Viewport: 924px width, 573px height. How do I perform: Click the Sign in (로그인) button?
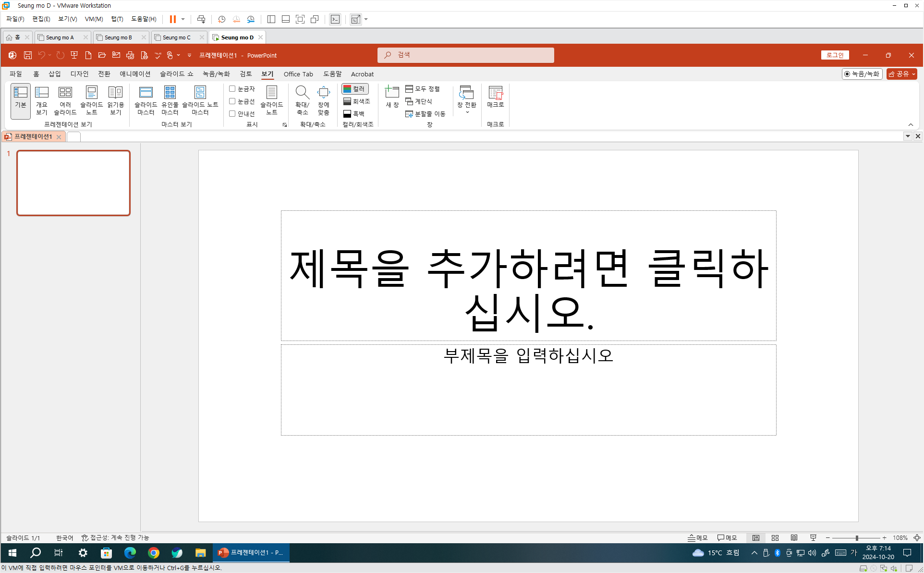(x=835, y=55)
